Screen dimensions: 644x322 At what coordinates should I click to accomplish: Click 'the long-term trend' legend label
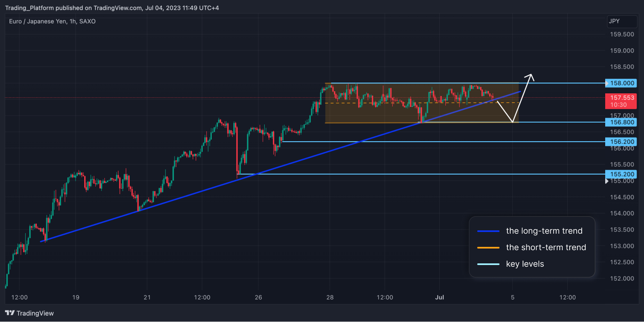(x=544, y=231)
